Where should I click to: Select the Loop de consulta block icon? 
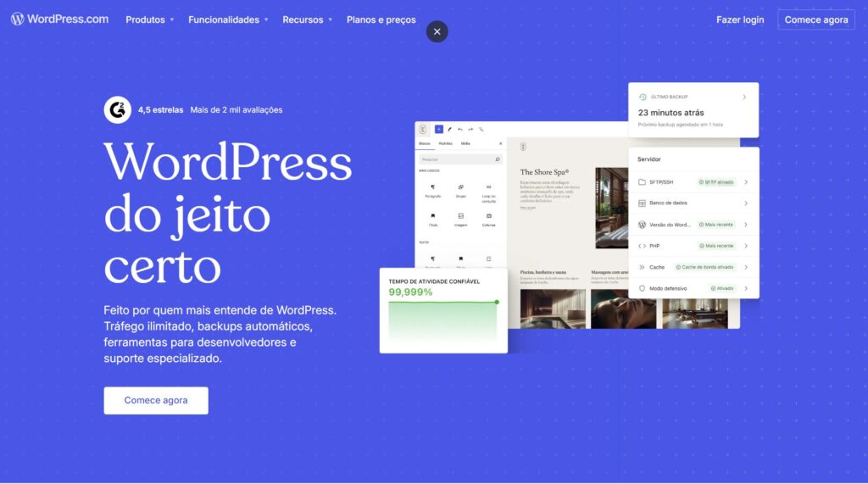click(488, 187)
